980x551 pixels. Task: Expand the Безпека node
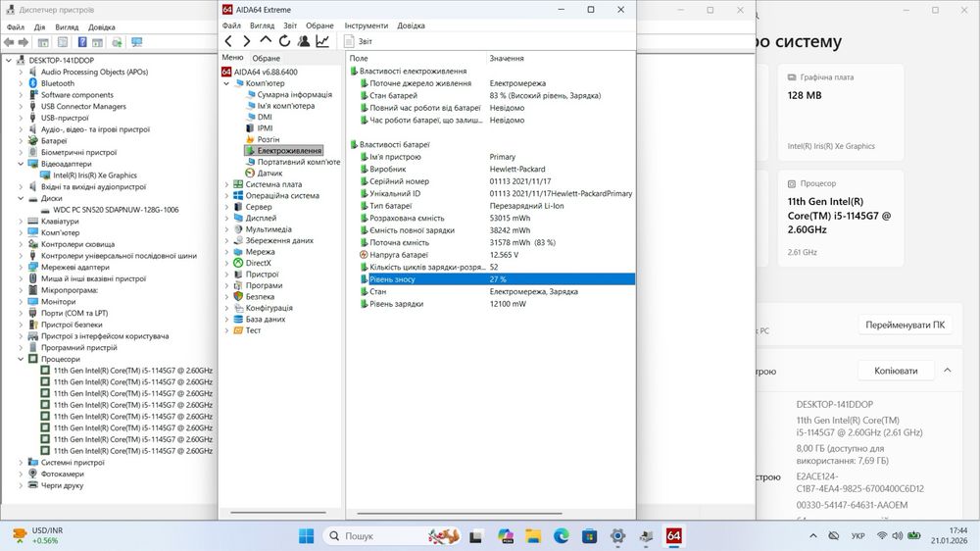[x=227, y=297]
